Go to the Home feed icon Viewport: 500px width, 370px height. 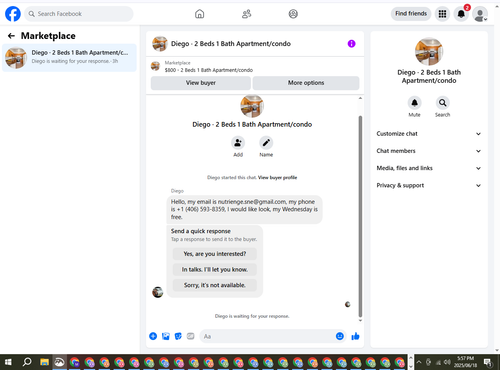pyautogui.click(x=199, y=14)
